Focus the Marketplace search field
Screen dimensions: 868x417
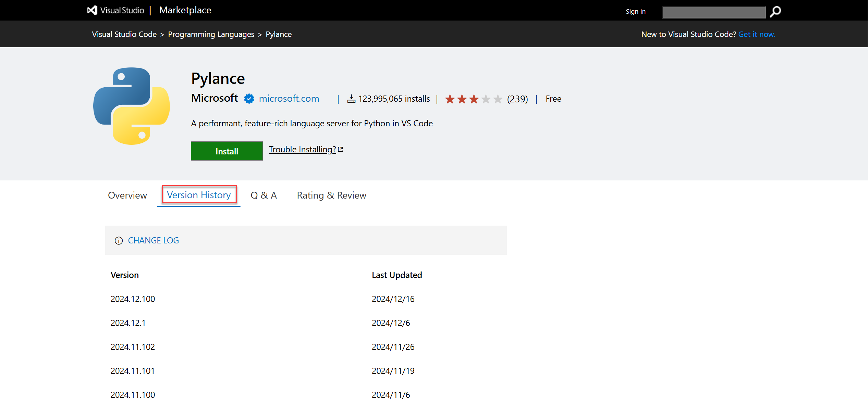pyautogui.click(x=714, y=12)
